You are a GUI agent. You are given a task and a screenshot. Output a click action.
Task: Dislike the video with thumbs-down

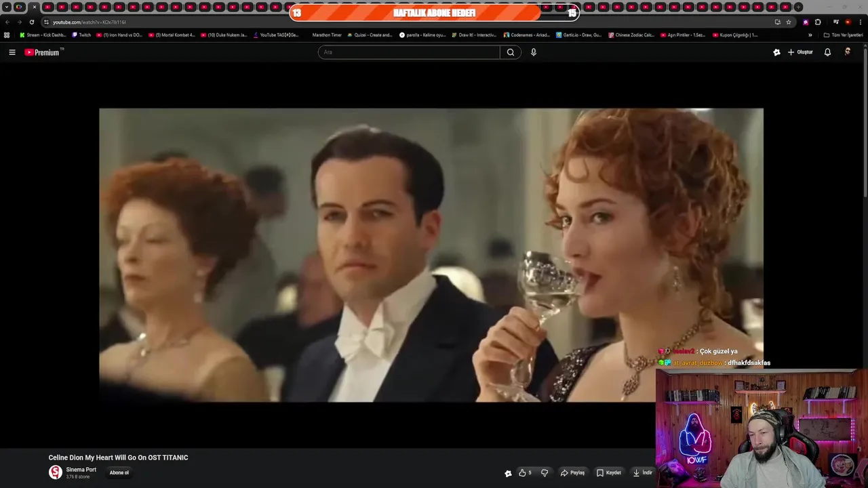[545, 473]
